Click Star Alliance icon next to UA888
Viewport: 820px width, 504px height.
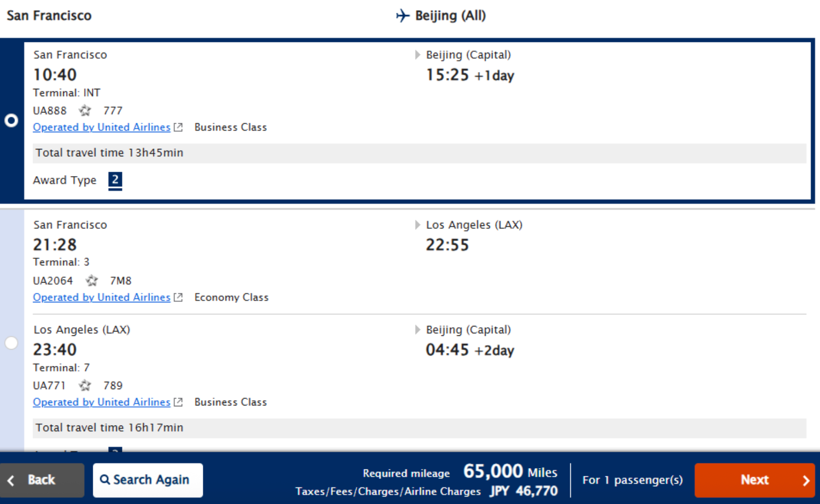(85, 110)
